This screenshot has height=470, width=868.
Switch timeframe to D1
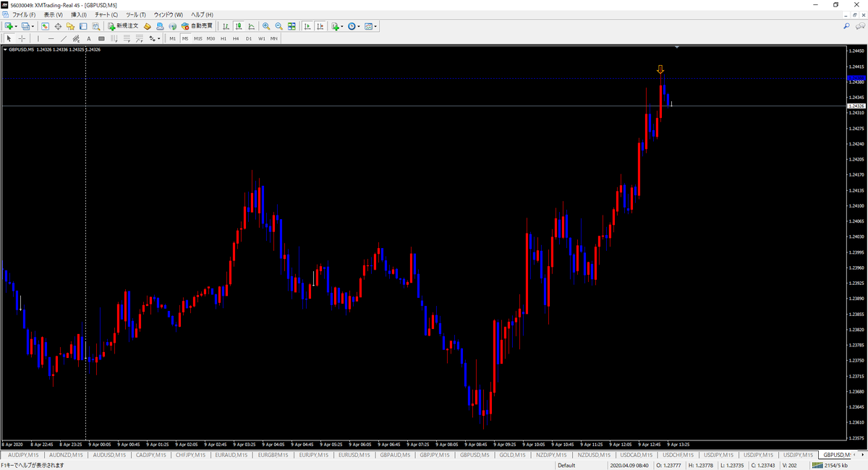click(249, 38)
